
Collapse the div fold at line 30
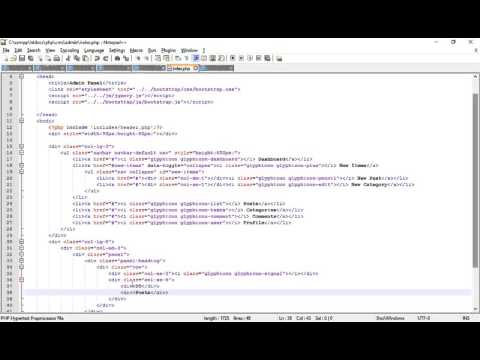click(x=21, y=241)
